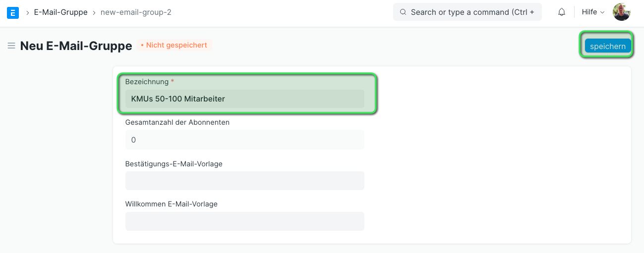
Task: Click the chevron before new-email-group-2 breadcrumb
Action: [x=94, y=12]
